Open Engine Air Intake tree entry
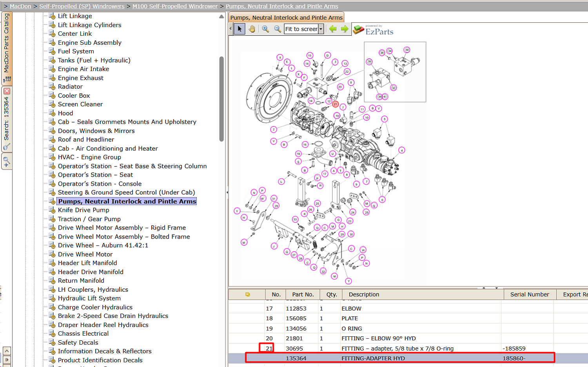Screen dimensions: 588x367 (83, 69)
